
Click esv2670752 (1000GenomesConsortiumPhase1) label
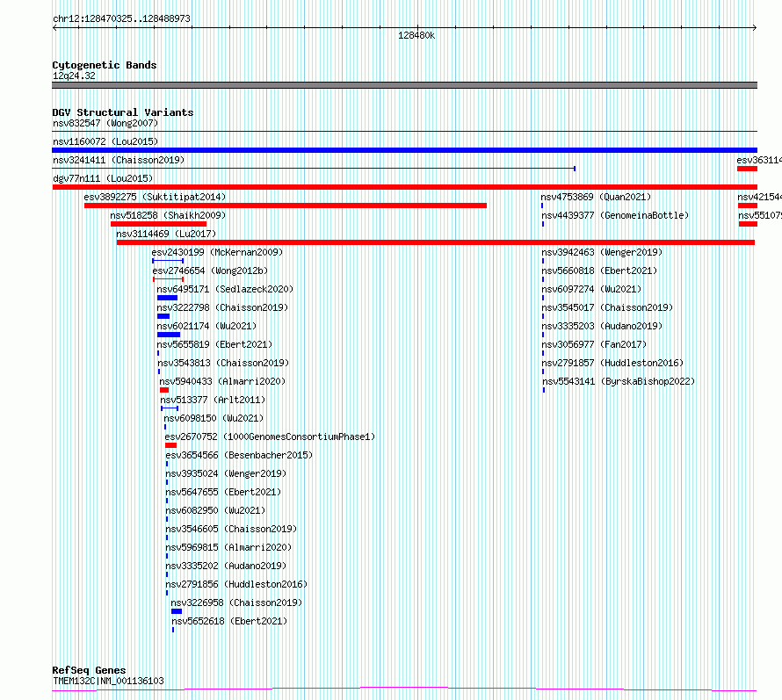click(x=270, y=437)
